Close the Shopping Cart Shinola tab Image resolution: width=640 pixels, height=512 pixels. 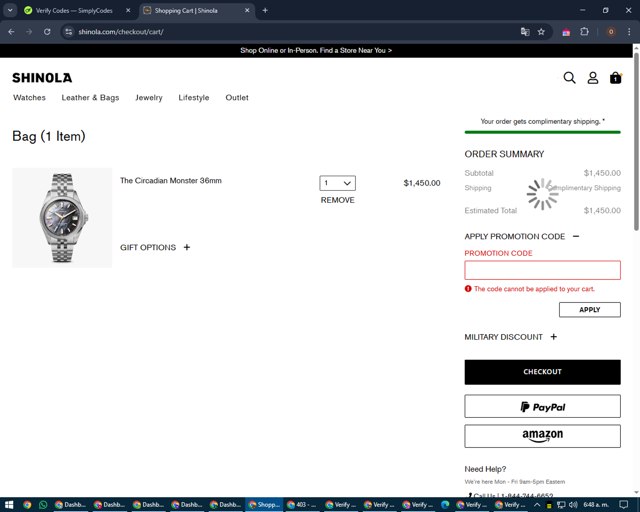tap(247, 11)
